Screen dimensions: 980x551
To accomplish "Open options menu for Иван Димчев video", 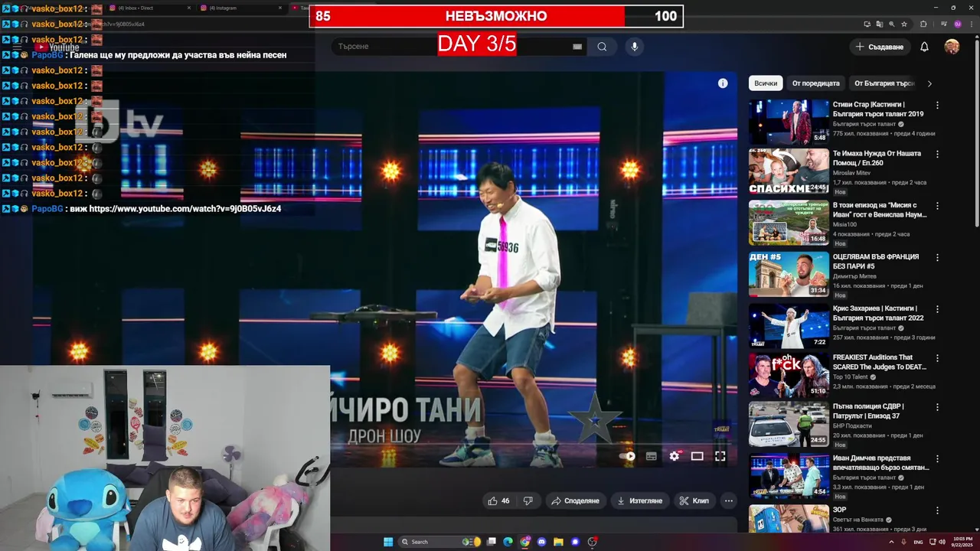I will coord(937,459).
